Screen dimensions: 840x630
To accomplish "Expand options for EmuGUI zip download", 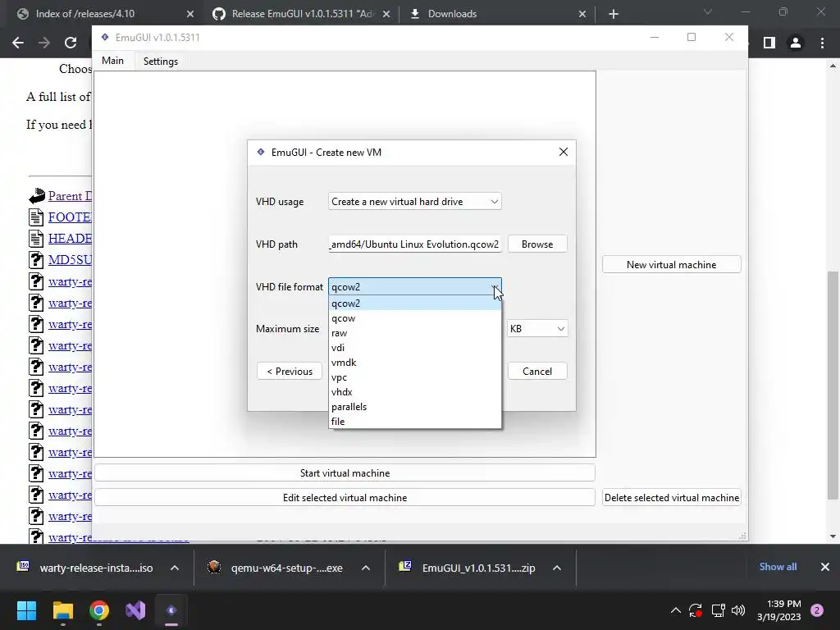I will tap(557, 568).
